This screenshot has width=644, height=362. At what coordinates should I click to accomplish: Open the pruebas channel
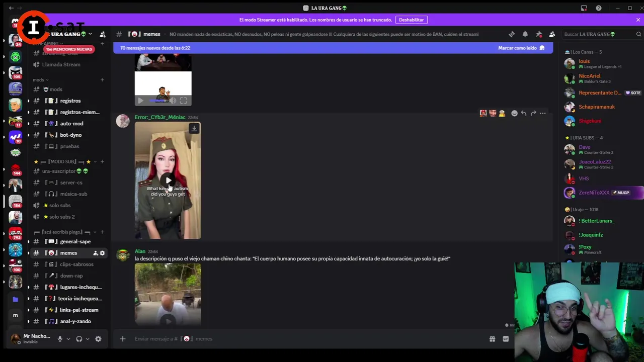pyautogui.click(x=68, y=146)
